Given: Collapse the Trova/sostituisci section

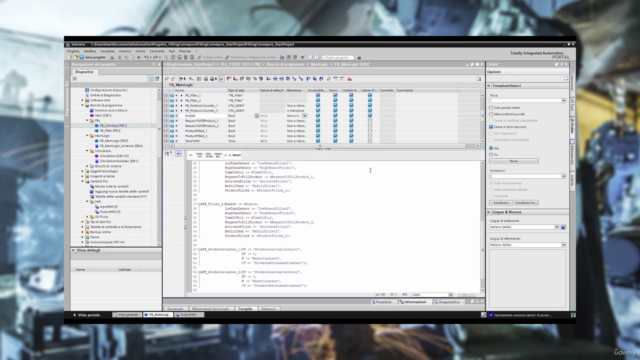Looking at the screenshot, I should pos(489,86).
